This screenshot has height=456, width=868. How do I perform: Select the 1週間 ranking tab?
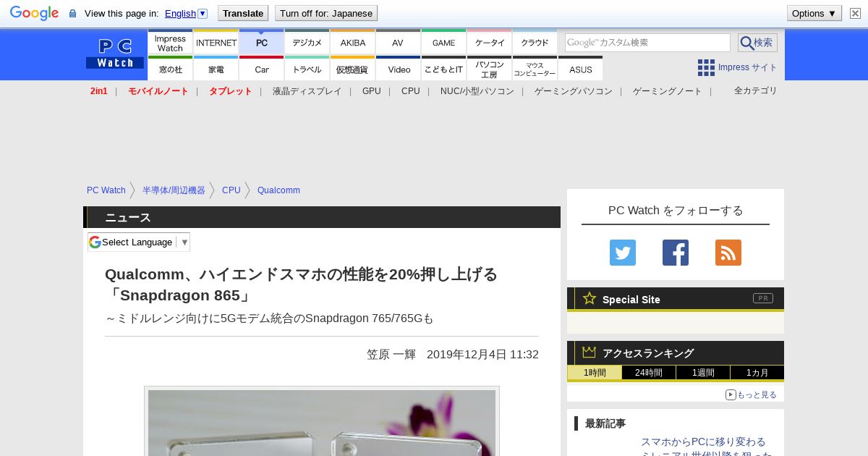click(x=703, y=373)
